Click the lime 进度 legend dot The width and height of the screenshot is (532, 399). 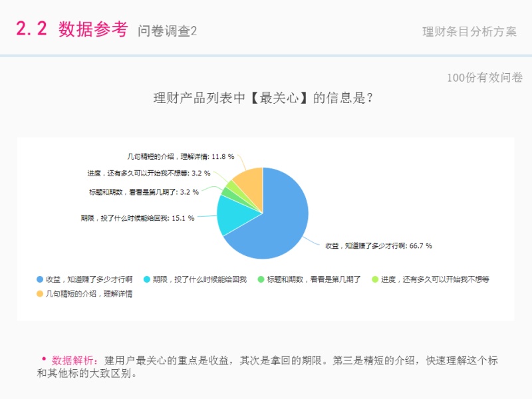375,279
